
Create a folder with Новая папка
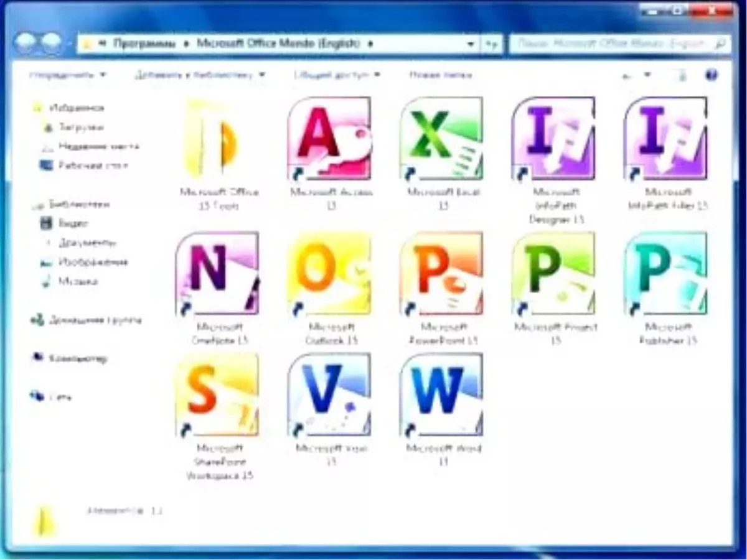(x=442, y=75)
